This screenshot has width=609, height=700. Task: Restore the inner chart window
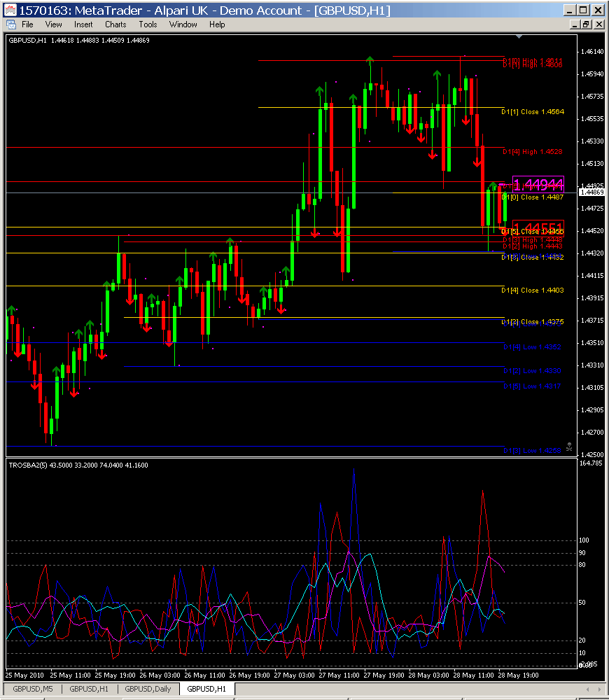coord(586,24)
